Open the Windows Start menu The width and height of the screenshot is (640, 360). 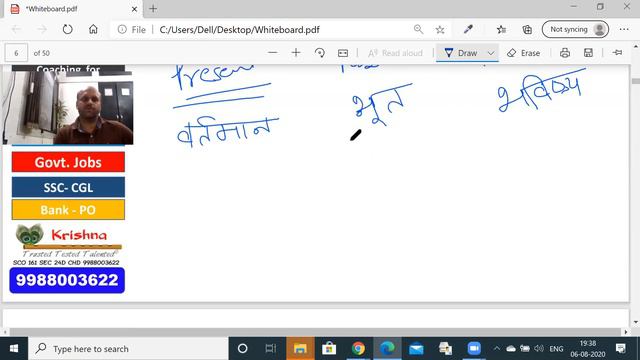pos(13,349)
